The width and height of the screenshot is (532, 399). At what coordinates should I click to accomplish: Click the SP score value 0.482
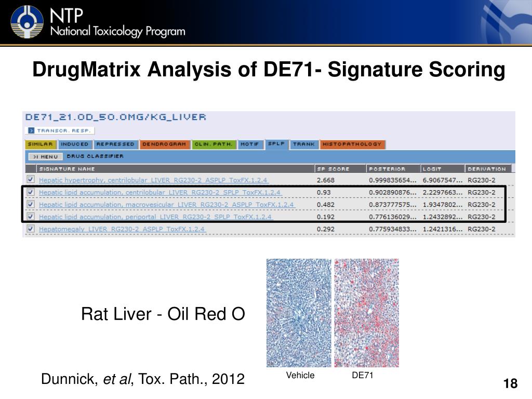(326, 205)
